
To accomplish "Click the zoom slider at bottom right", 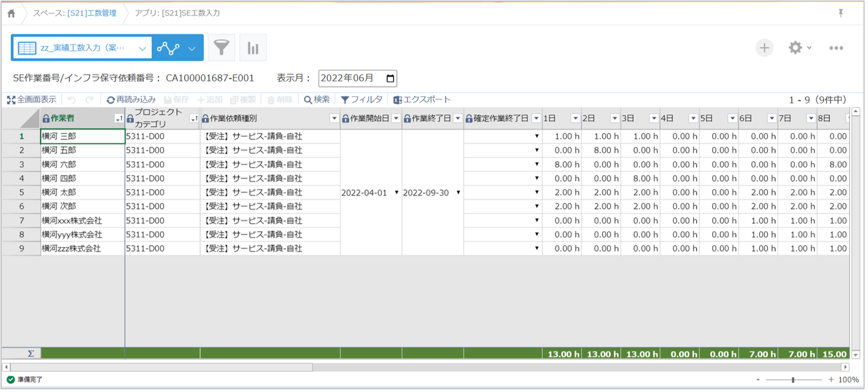I will (793, 380).
